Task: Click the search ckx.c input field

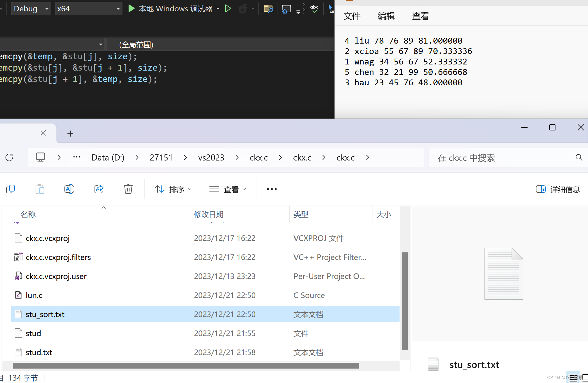Action: point(503,157)
